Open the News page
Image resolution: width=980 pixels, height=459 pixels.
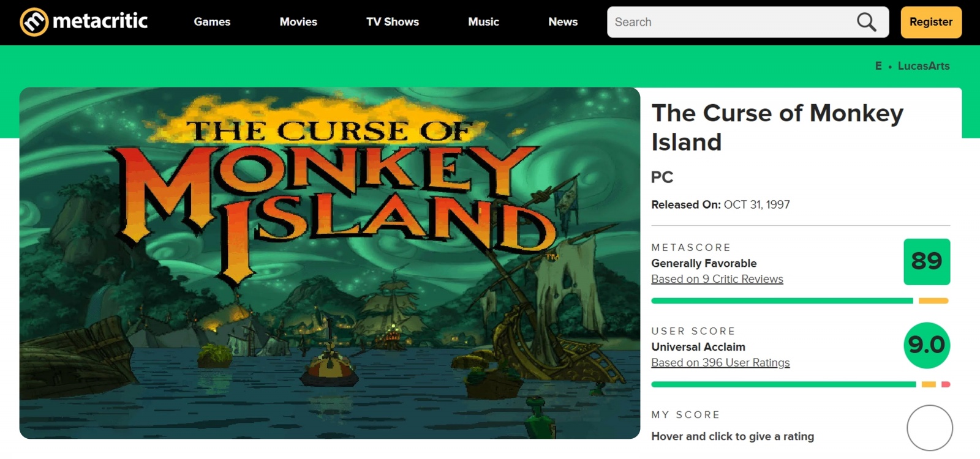(562, 22)
